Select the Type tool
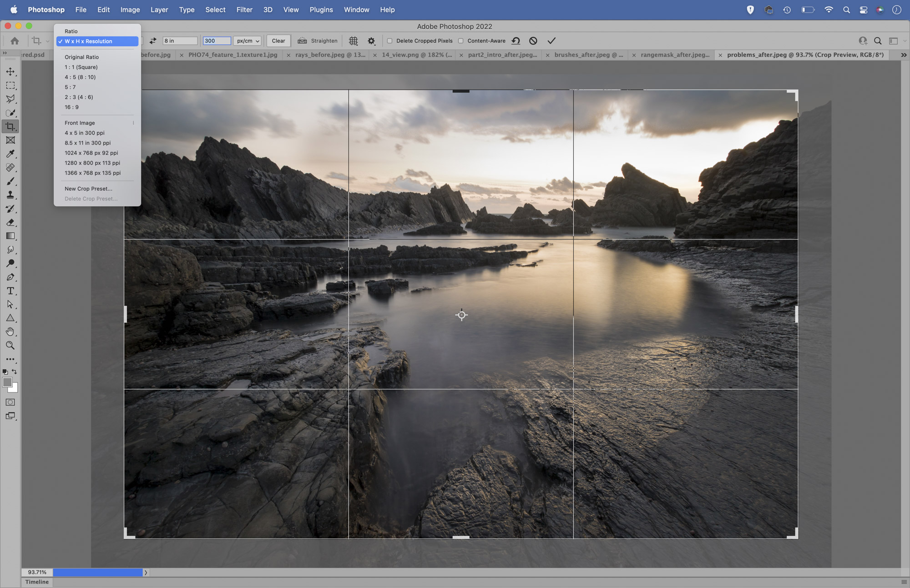 10,291
